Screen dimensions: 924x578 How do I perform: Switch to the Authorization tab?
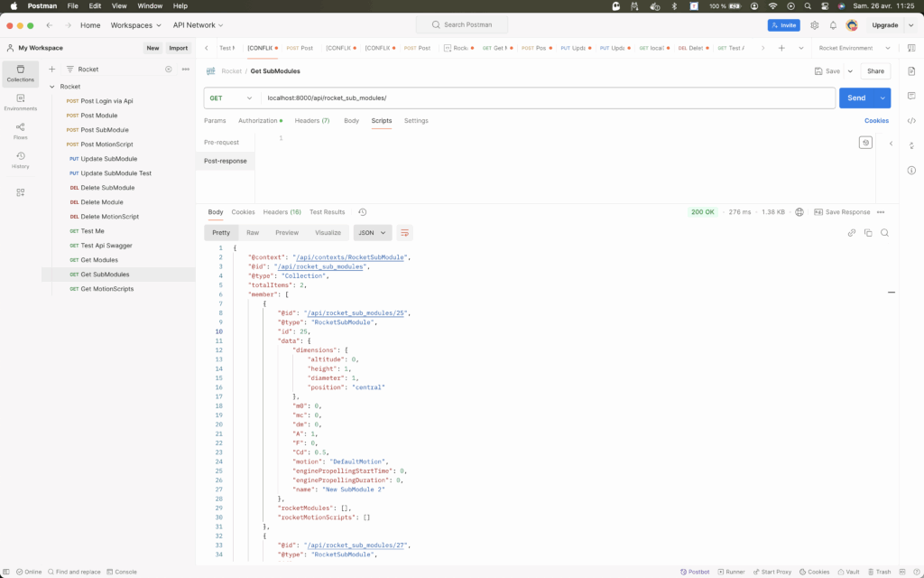pyautogui.click(x=260, y=121)
